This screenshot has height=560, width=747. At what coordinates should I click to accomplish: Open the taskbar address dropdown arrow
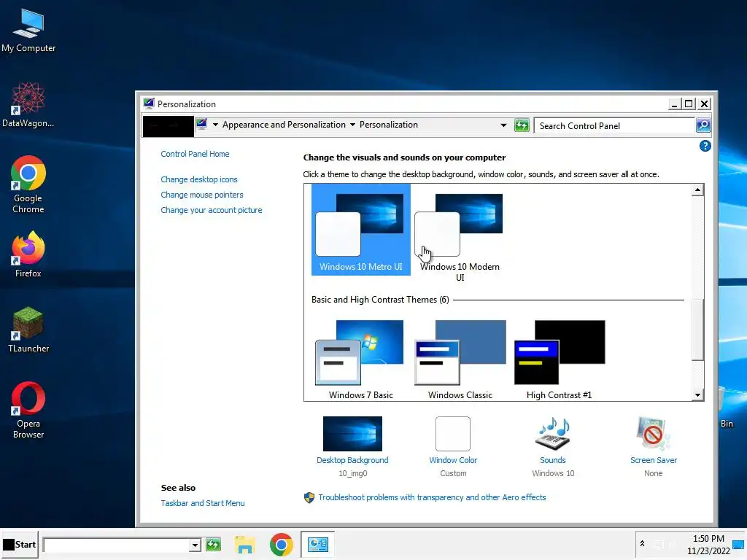coord(195,545)
